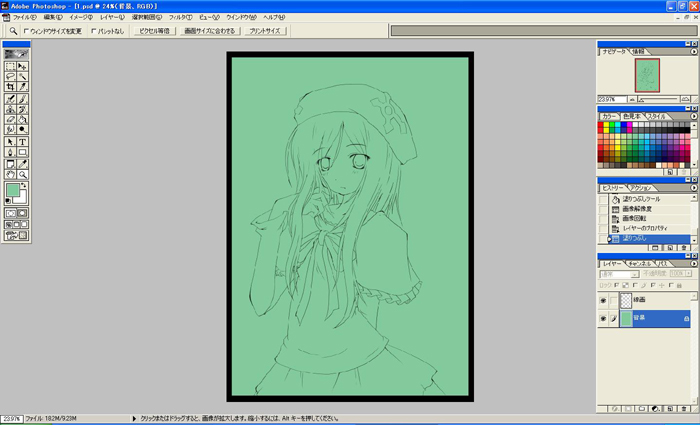Viewport: 700px width, 425px height.
Task: Open the blend mode dropdown in Layers
Action: coord(620,274)
